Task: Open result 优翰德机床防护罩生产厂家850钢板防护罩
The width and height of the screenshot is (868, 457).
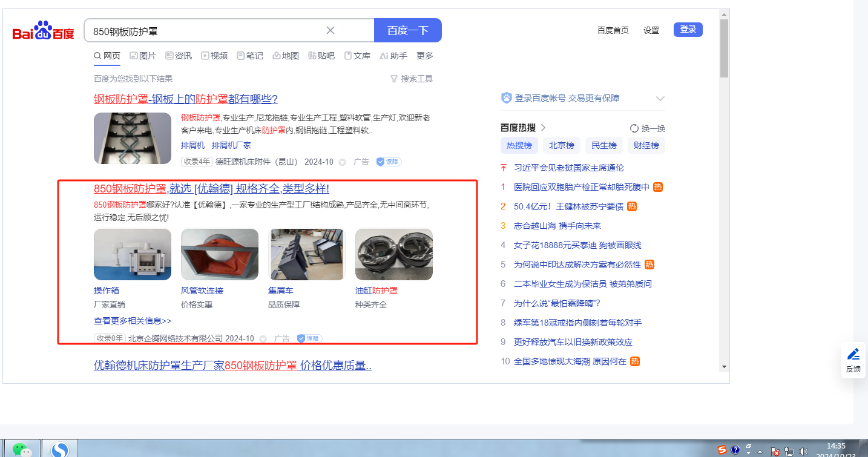Action: click(x=232, y=366)
